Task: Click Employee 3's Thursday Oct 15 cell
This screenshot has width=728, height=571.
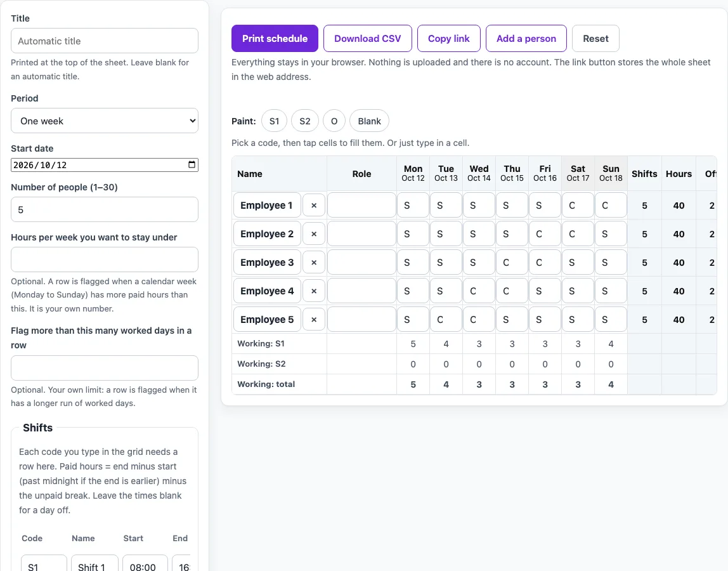Action: click(x=512, y=263)
